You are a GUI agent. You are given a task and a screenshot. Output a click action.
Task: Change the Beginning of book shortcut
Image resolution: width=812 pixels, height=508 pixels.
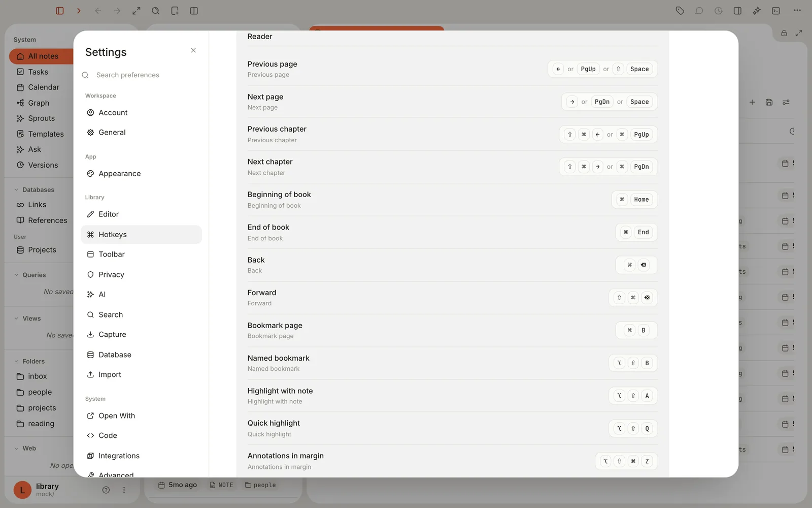[634, 200]
